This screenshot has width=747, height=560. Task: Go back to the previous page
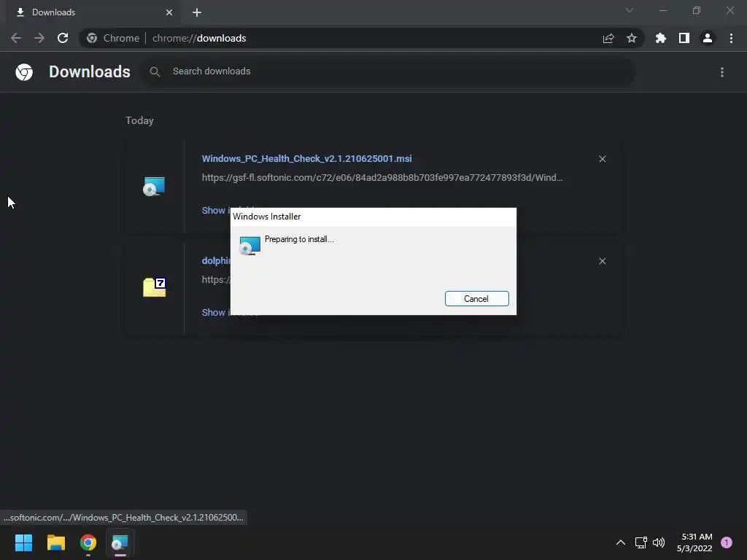pyautogui.click(x=16, y=38)
